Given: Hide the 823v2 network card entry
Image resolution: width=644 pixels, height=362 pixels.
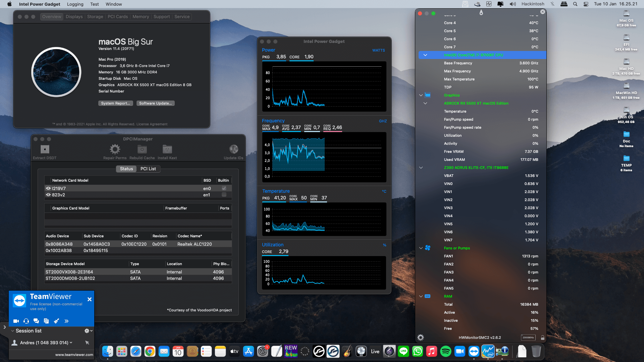Looking at the screenshot, I should click(x=48, y=194).
